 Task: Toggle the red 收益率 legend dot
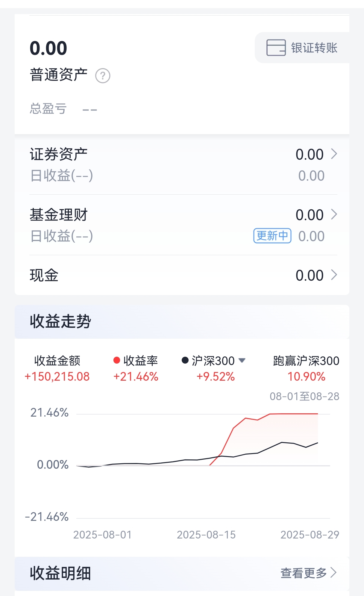[x=117, y=360]
